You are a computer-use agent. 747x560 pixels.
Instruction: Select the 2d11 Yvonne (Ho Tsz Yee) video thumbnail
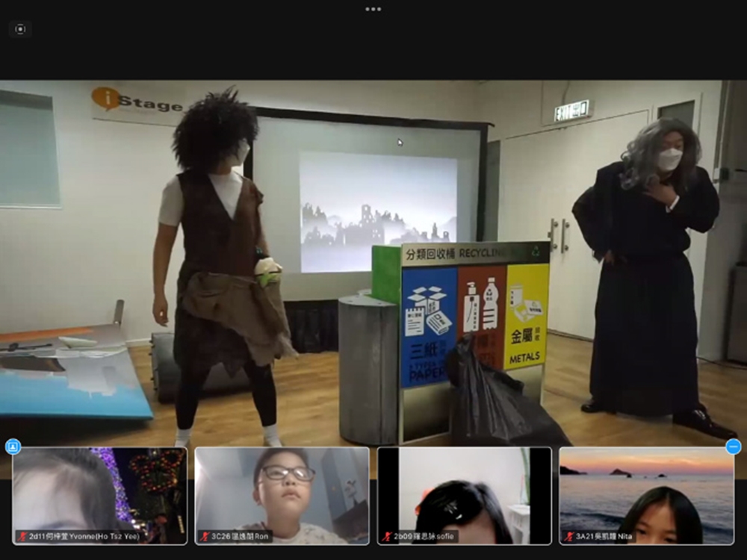pos(100,496)
